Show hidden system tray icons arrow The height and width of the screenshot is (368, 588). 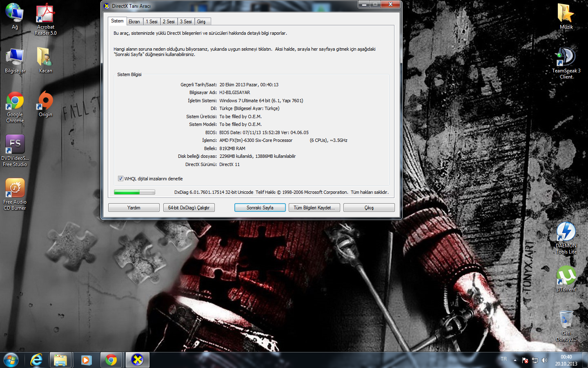click(515, 360)
